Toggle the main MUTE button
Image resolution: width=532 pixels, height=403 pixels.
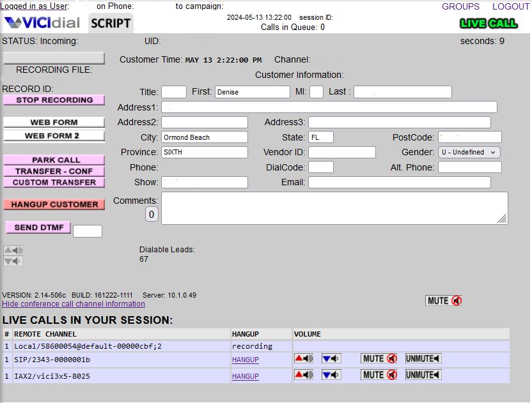pos(444,300)
